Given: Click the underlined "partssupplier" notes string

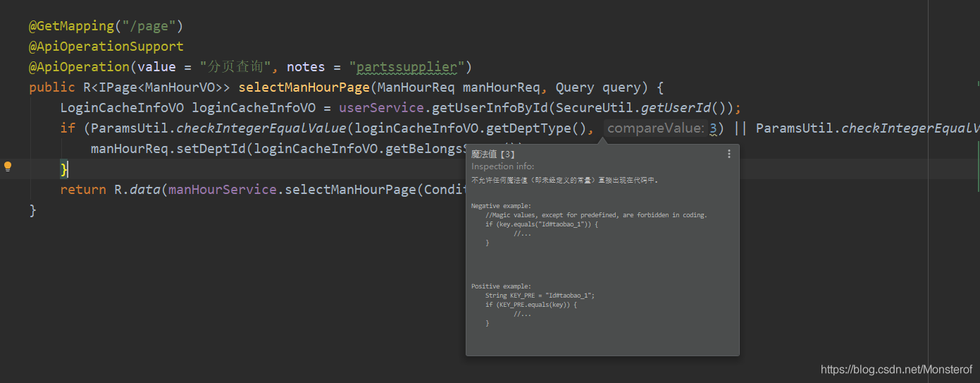Looking at the screenshot, I should [x=407, y=67].
